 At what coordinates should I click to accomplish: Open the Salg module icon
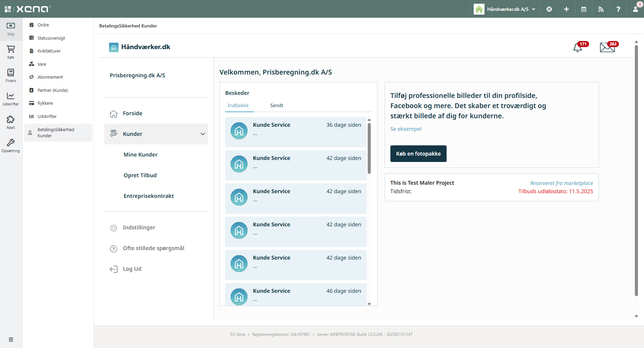click(x=11, y=29)
